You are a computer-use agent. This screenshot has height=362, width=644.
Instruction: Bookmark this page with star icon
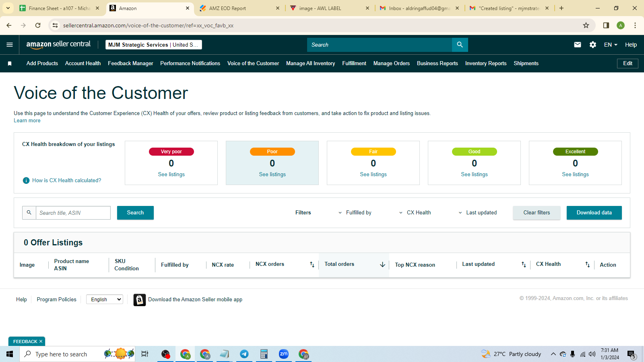click(x=586, y=25)
